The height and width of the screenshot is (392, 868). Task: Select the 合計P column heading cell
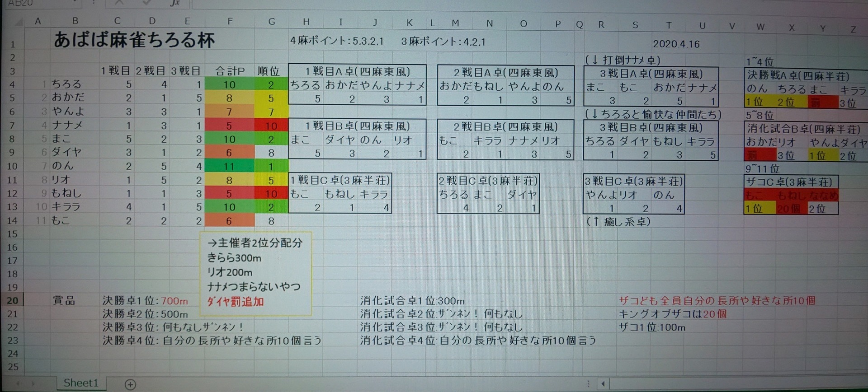[x=230, y=71]
